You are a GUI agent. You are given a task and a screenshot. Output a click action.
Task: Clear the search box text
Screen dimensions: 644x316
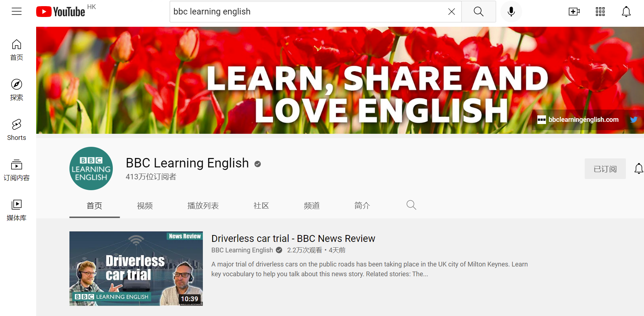pos(452,12)
